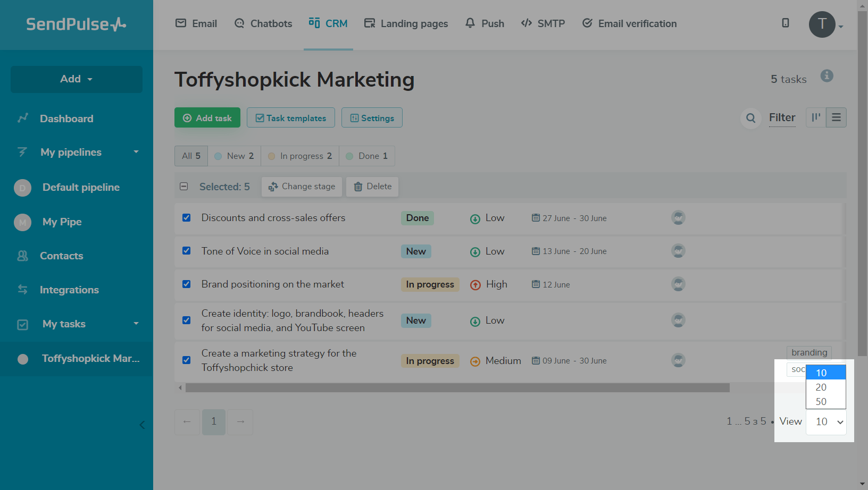Image resolution: width=868 pixels, height=490 pixels.
Task: Open task search magnifier icon
Action: pos(750,118)
